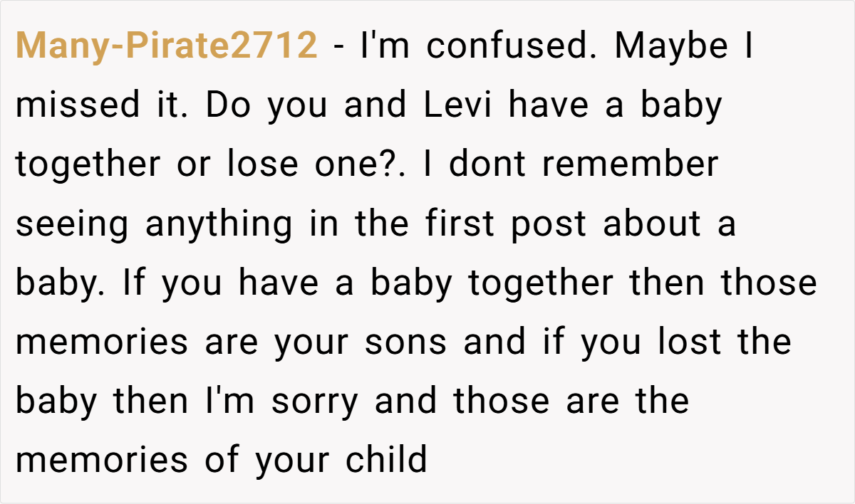Select the word "Do" starting the second sentence
The width and height of the screenshot is (855, 504).
[x=227, y=105]
